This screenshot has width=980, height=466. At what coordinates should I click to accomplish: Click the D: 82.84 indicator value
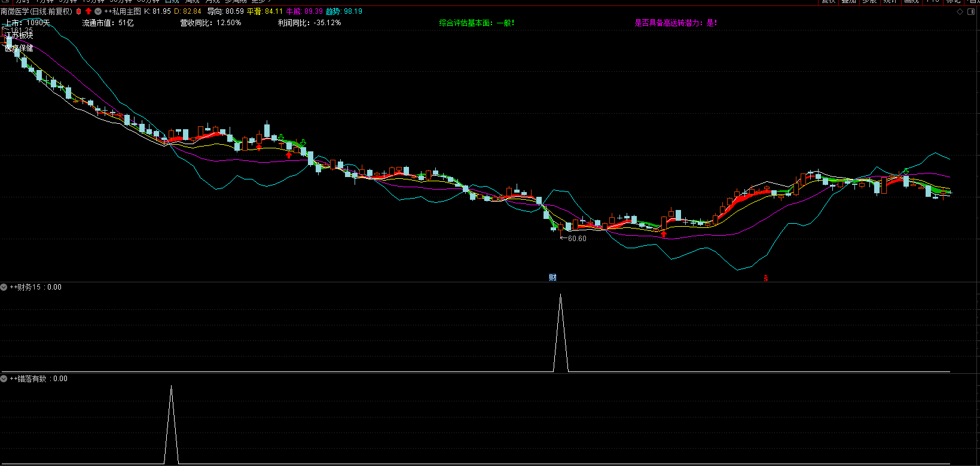pos(188,11)
